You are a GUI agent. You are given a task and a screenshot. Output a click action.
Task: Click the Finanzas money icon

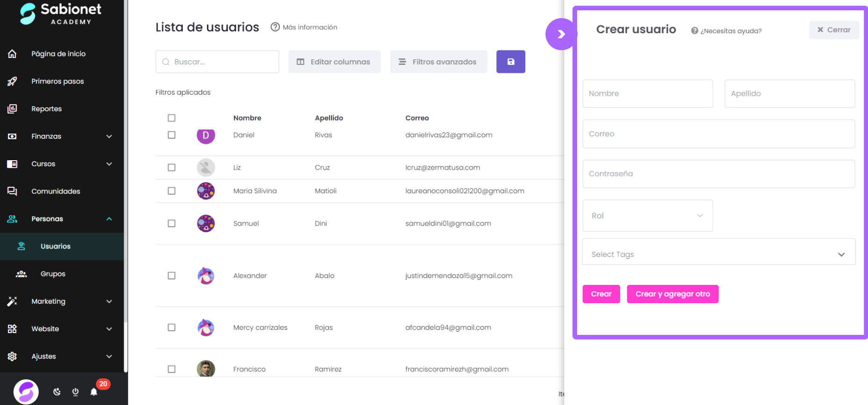(x=12, y=136)
